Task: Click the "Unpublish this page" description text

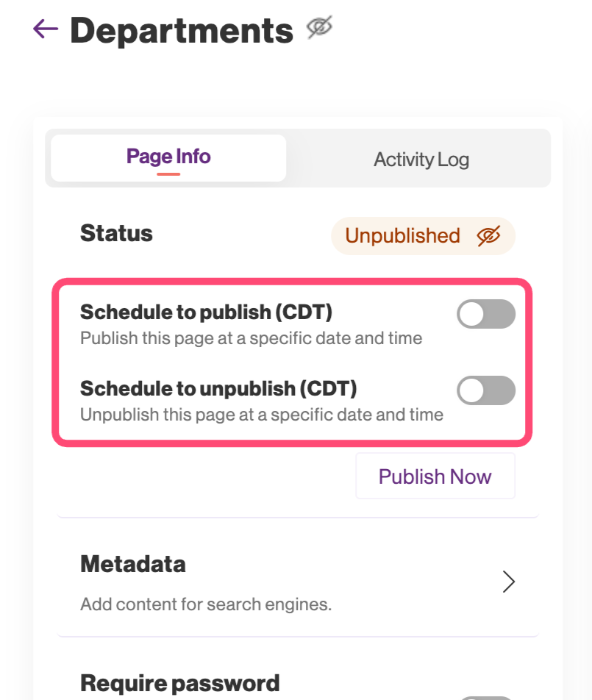Action: [x=261, y=415]
